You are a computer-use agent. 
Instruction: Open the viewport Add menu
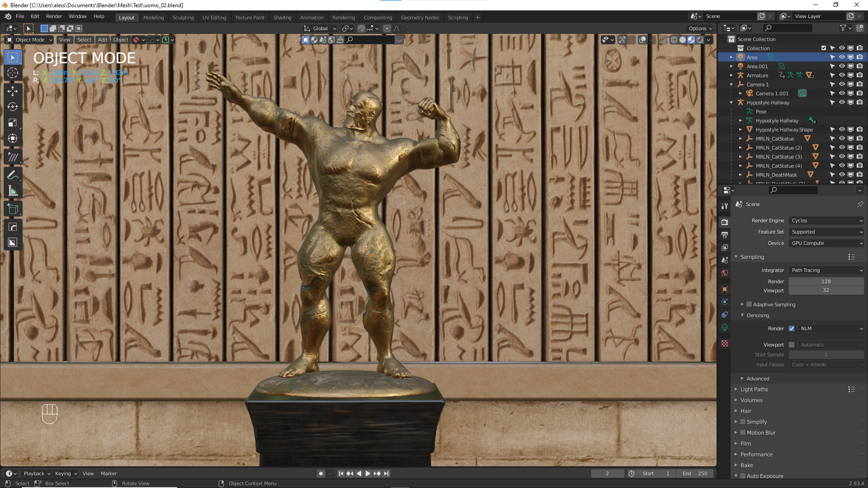[103, 40]
